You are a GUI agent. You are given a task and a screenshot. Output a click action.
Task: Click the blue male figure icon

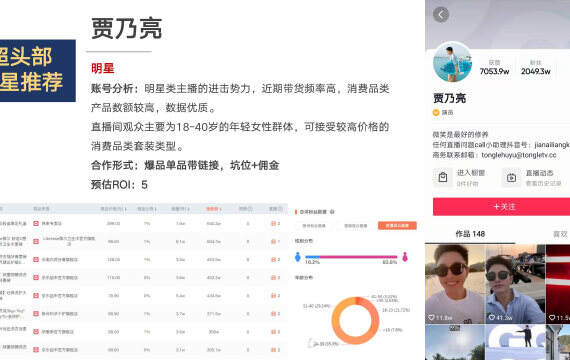(x=298, y=257)
